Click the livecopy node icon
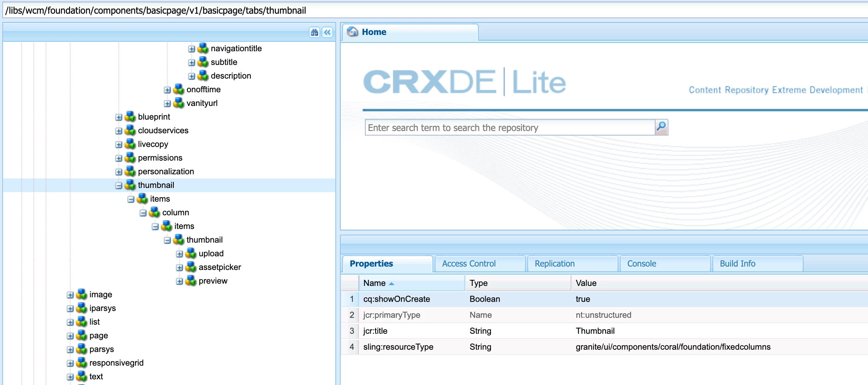 click(x=131, y=144)
